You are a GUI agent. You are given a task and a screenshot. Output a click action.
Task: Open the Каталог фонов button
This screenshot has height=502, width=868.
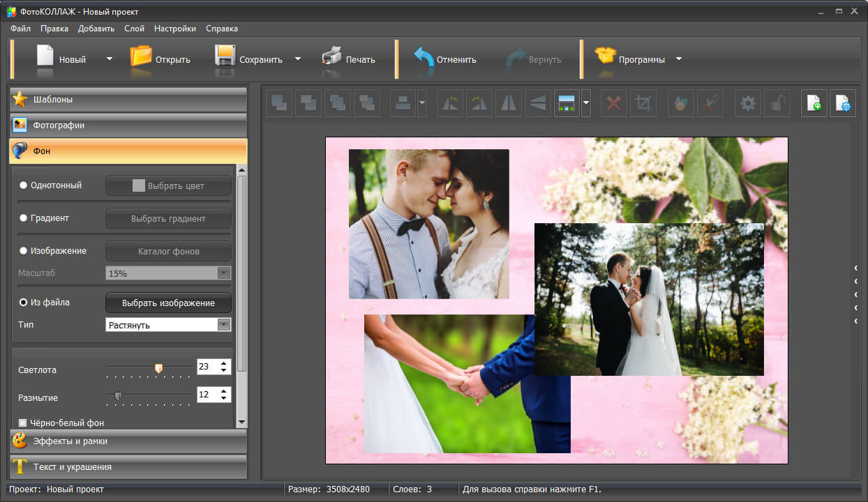(168, 251)
